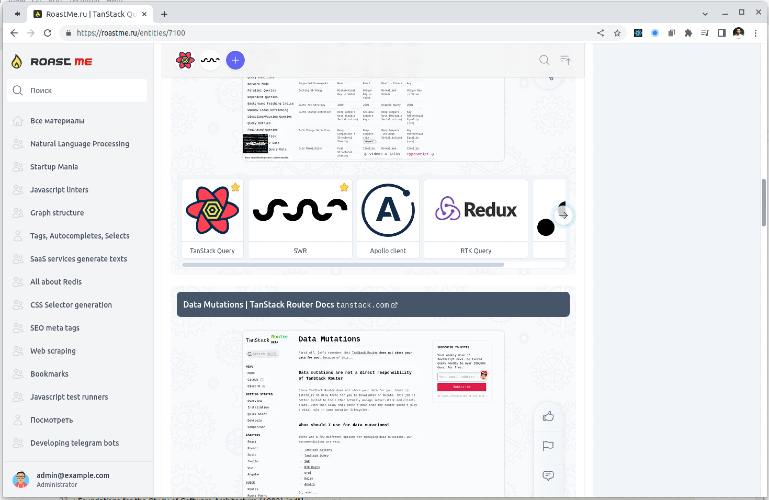Screen dimensions: 769x500
Task: Click the sort icon in top bar
Action: [565, 60]
